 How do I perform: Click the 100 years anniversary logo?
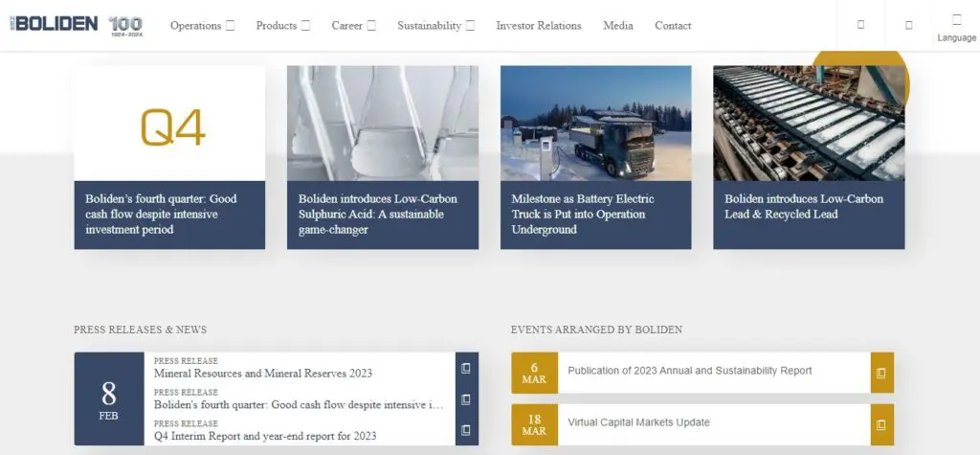(126, 26)
